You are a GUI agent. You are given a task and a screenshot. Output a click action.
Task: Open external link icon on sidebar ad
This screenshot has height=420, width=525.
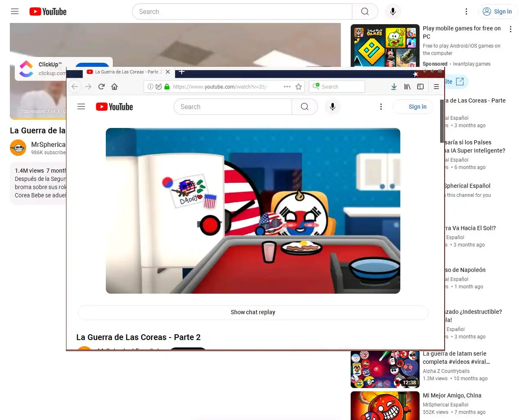coord(460,82)
